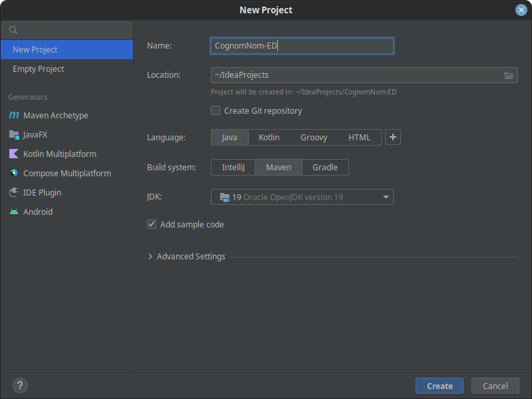This screenshot has width=532, height=399.
Task: Select Kotlin as the language
Action: coord(269,138)
